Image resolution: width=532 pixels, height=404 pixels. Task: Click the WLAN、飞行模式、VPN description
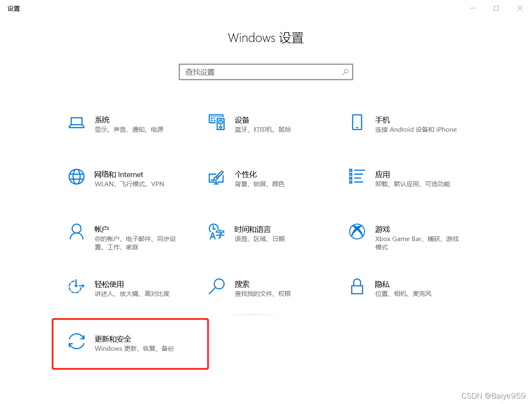(129, 184)
